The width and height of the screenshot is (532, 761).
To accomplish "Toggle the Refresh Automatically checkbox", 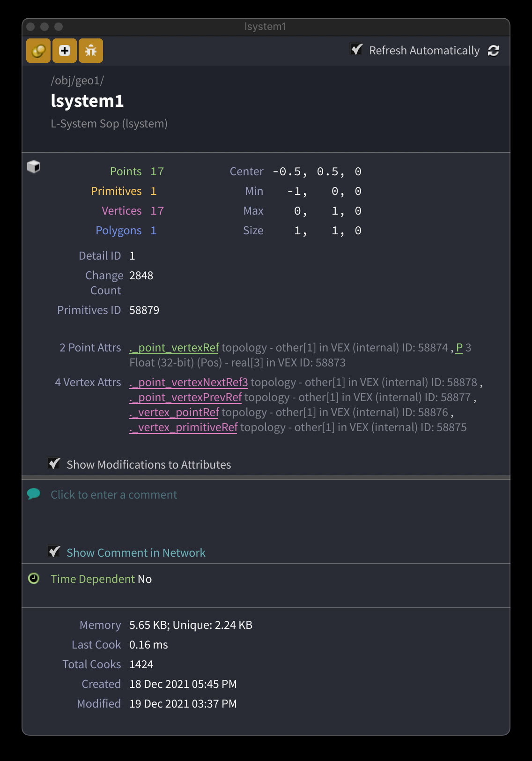I will [357, 50].
